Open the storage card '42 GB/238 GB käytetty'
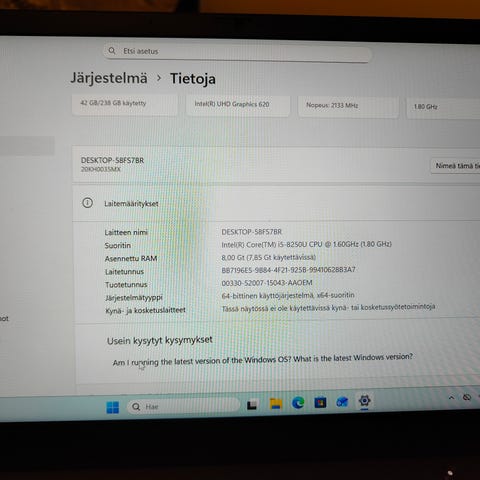Screen dimensions: 480x480 [x=124, y=104]
